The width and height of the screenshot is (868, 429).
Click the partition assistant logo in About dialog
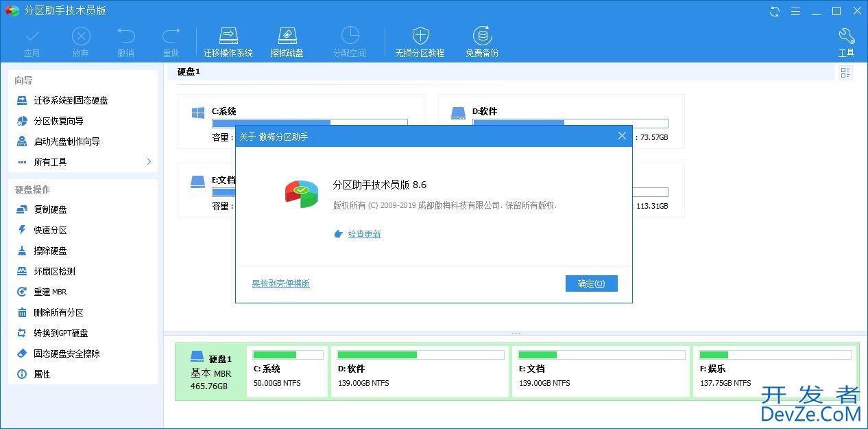(302, 194)
